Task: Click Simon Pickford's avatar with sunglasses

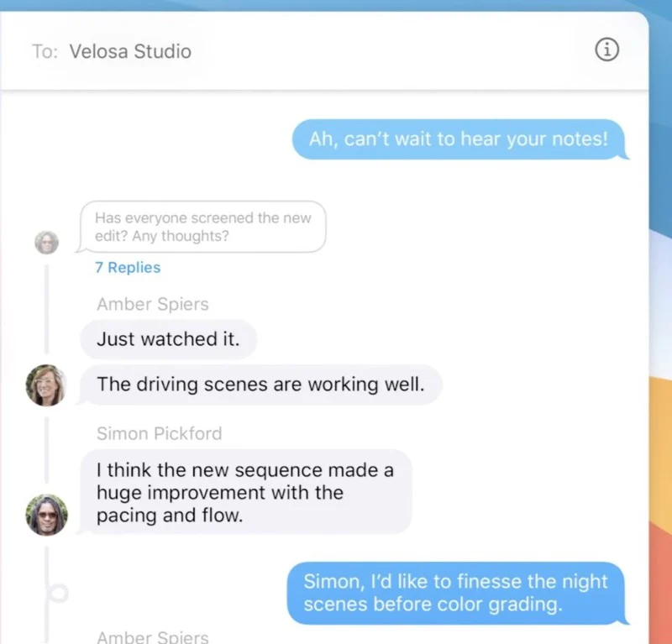Action: pos(46,515)
